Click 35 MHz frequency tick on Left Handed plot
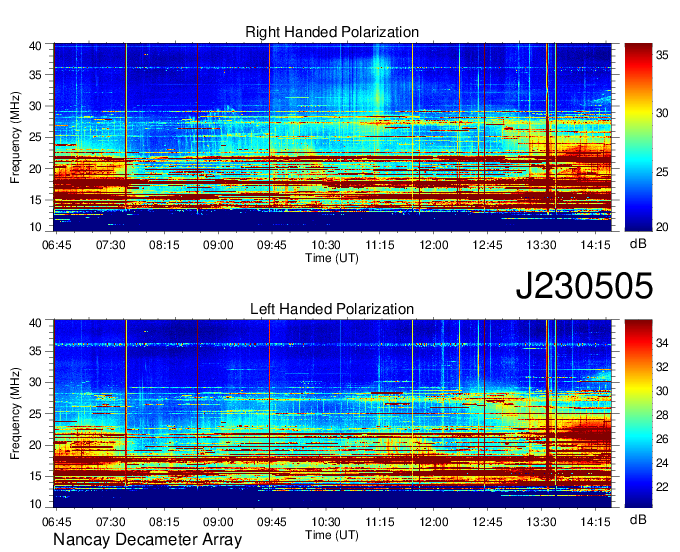The height and width of the screenshot is (552, 680). point(35,351)
